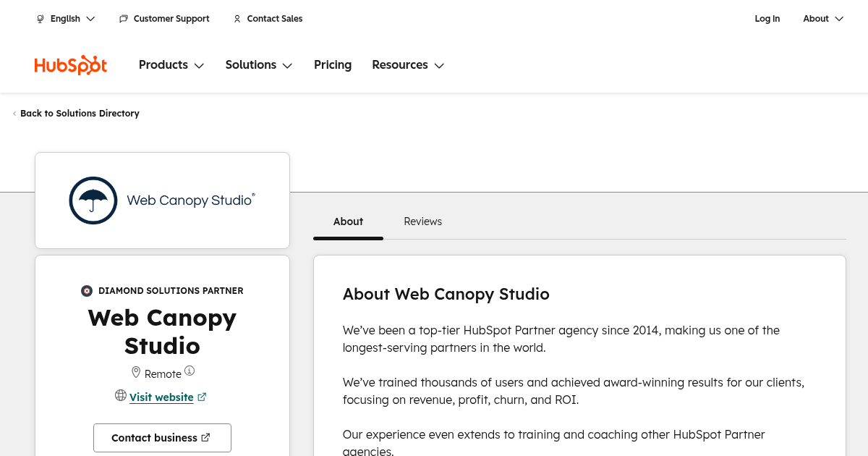Viewport: 868px width, 456px height.
Task: Click the 'About Web Canopy Studio' heading
Action: [446, 294]
